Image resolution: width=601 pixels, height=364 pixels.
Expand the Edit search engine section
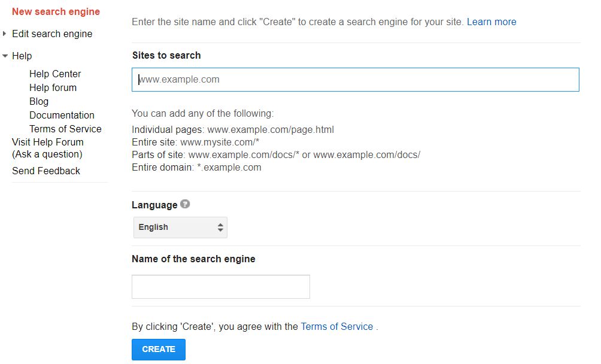click(x=4, y=34)
